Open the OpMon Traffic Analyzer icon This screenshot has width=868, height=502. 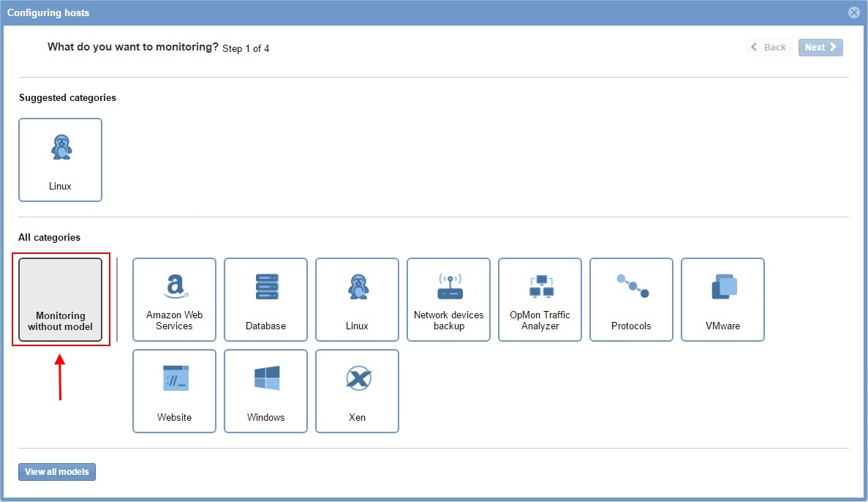540,286
